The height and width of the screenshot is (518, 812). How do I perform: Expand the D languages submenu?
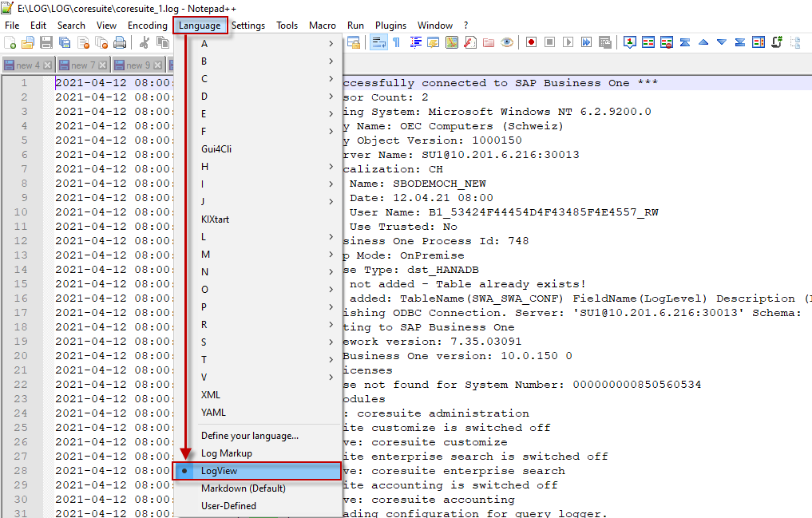coord(257,97)
